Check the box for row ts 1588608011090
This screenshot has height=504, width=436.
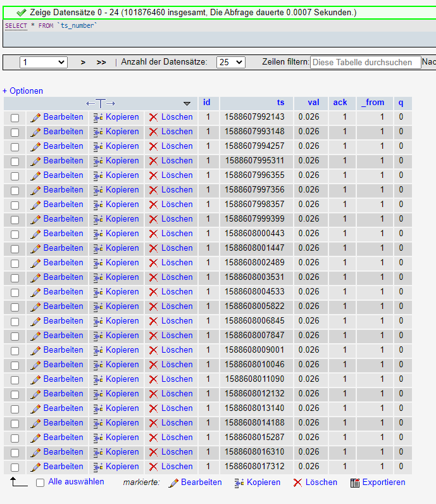click(x=15, y=381)
